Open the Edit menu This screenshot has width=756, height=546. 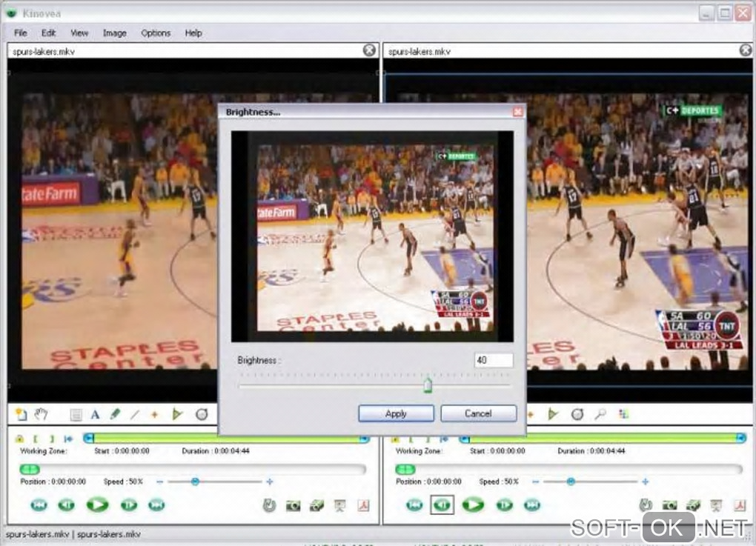pyautogui.click(x=48, y=33)
